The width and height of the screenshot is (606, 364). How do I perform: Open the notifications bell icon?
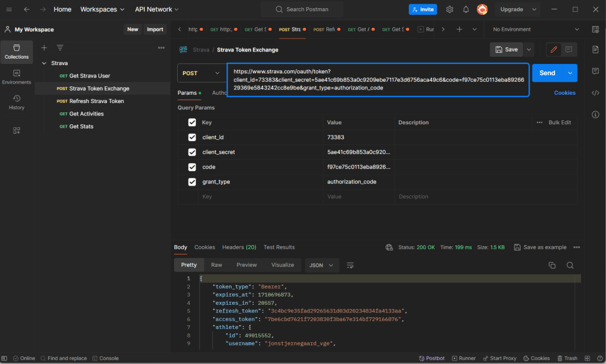coord(466,9)
